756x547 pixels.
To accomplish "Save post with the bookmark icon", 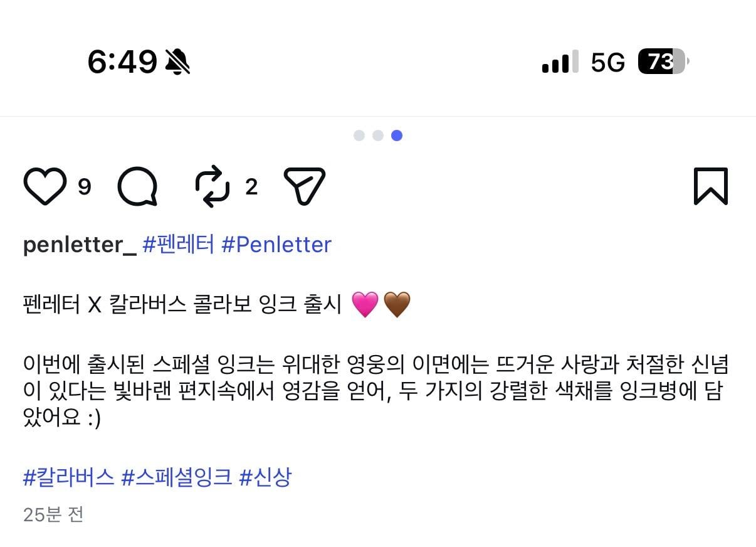I will tap(710, 186).
